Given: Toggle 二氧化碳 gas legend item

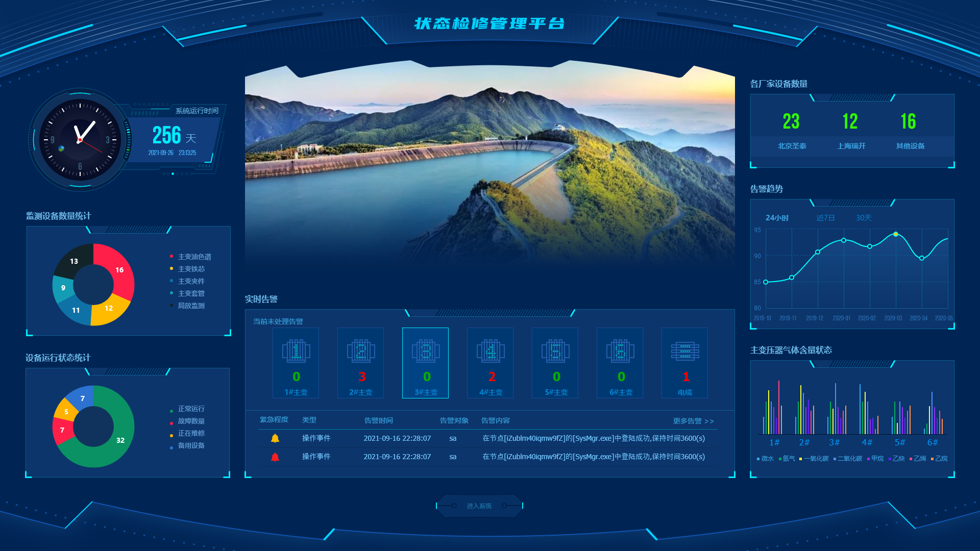Looking at the screenshot, I should coord(848,459).
